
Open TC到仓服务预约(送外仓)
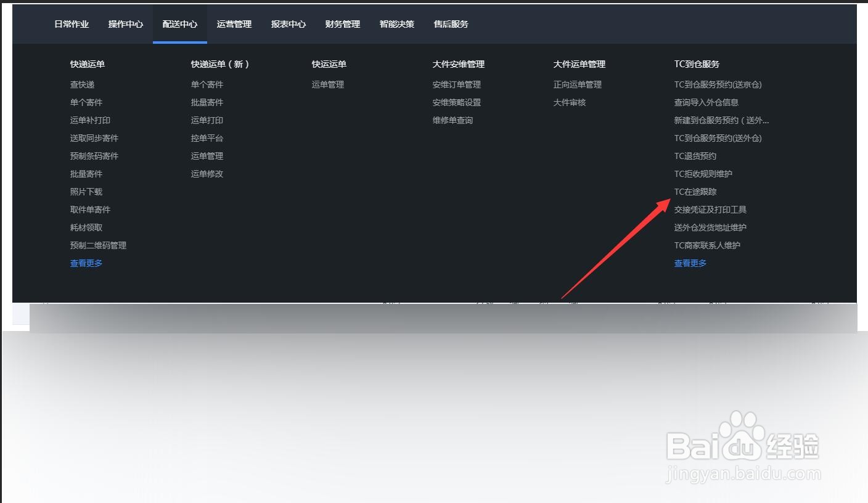tap(718, 138)
